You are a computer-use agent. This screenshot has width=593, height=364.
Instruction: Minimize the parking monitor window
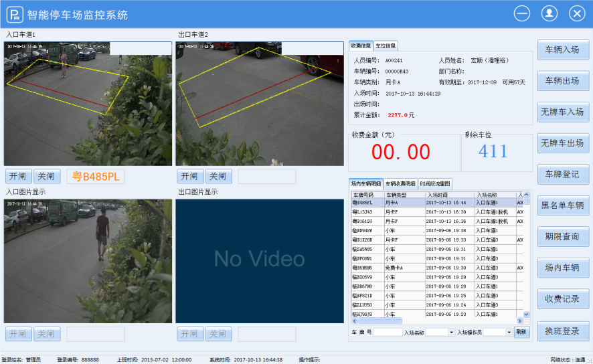point(522,13)
